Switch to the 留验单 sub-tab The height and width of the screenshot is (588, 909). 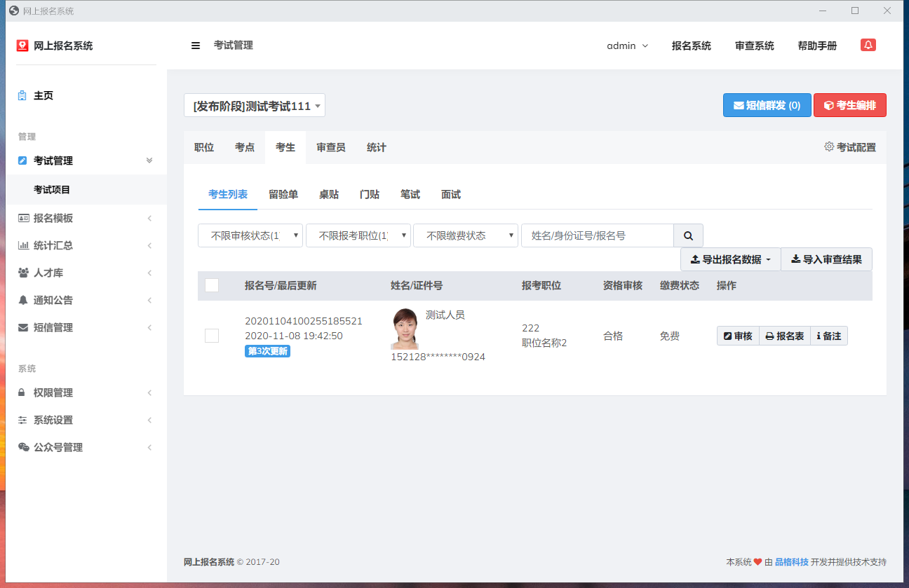tap(283, 194)
